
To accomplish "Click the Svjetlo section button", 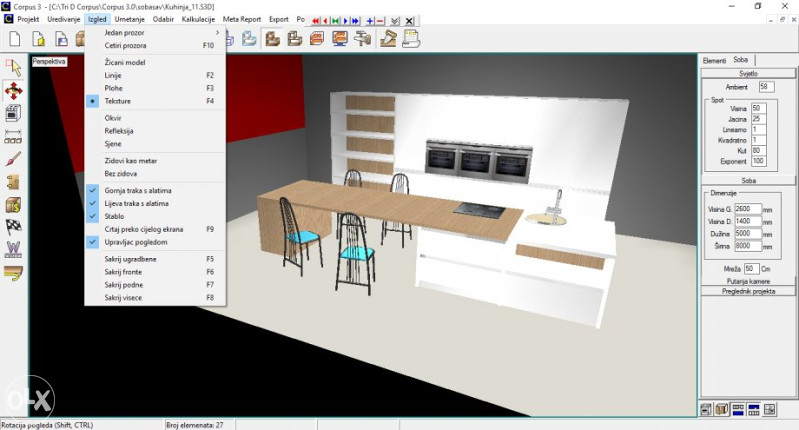I will tap(748, 73).
